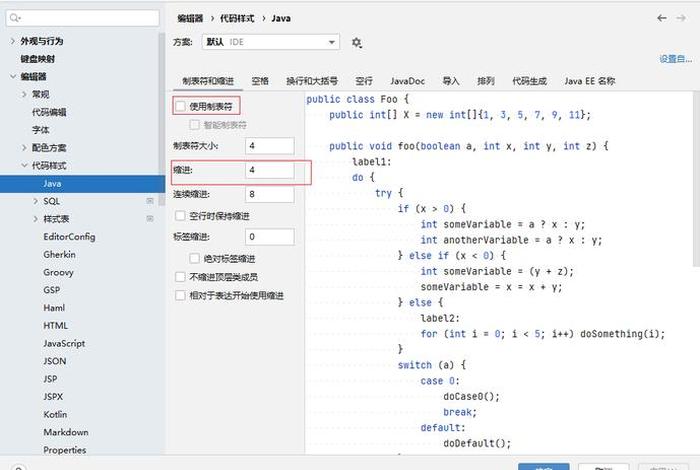
Task: Select Properties code style
Action: (x=65, y=450)
